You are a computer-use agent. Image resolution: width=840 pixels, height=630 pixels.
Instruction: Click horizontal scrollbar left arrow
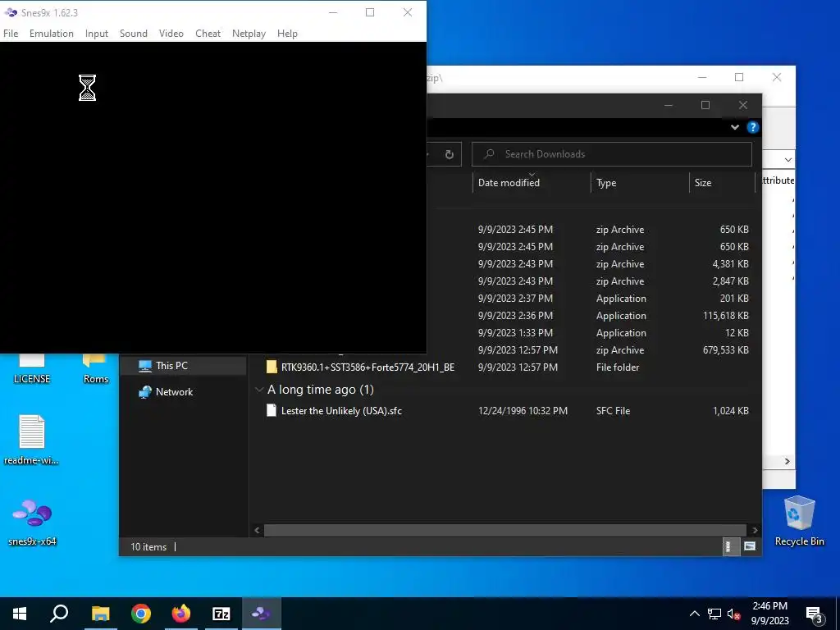point(257,530)
